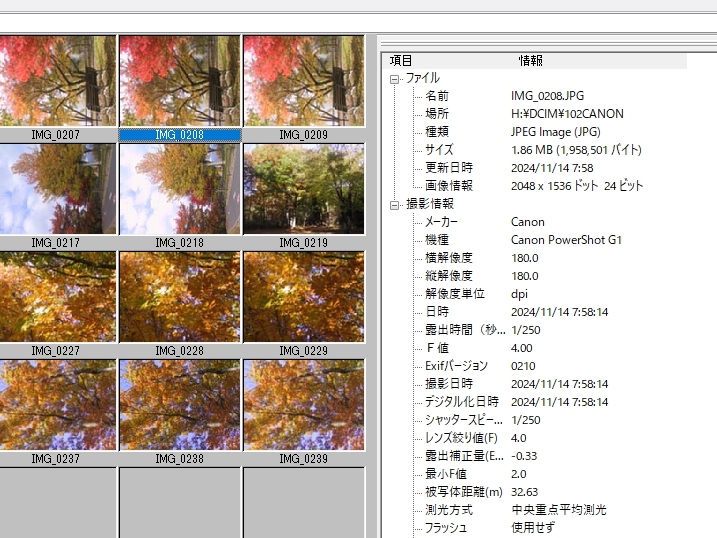Viewport: 717px width, 538px height.
Task: Click the 使用せず flash value
Action: (x=533, y=528)
